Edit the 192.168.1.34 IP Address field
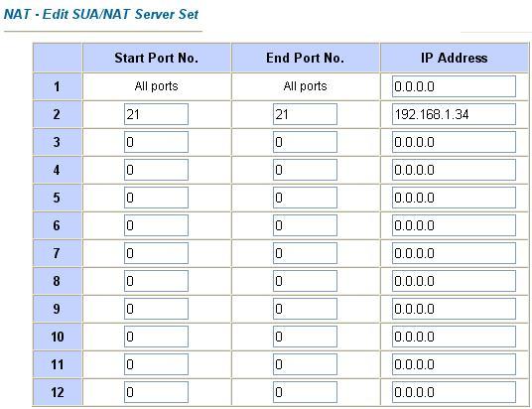 pyautogui.click(x=454, y=114)
